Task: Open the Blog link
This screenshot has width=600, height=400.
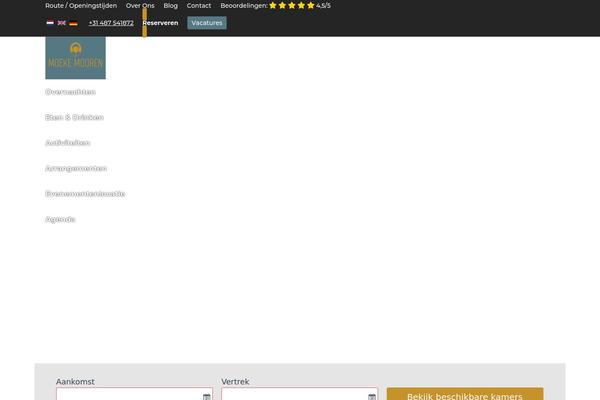Action: (171, 6)
